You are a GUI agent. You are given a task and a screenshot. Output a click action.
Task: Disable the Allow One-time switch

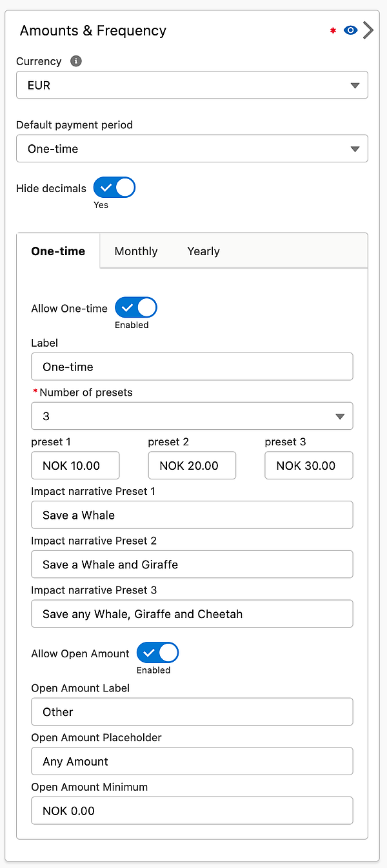click(135, 308)
